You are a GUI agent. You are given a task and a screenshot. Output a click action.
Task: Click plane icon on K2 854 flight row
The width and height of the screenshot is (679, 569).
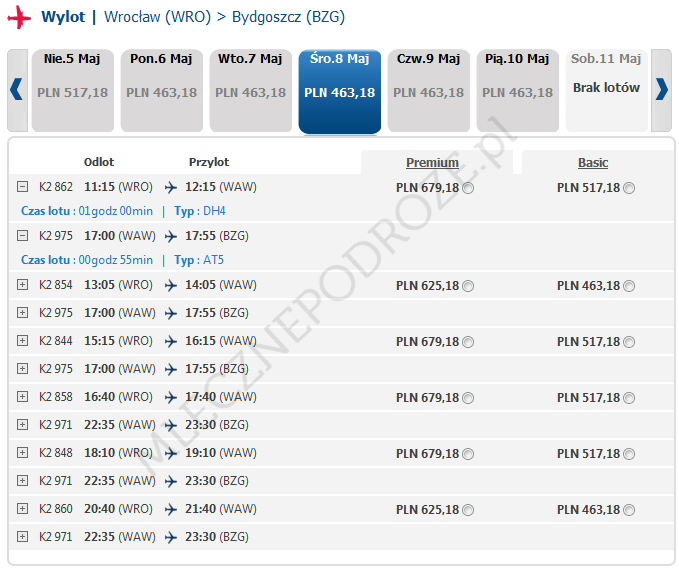171,285
